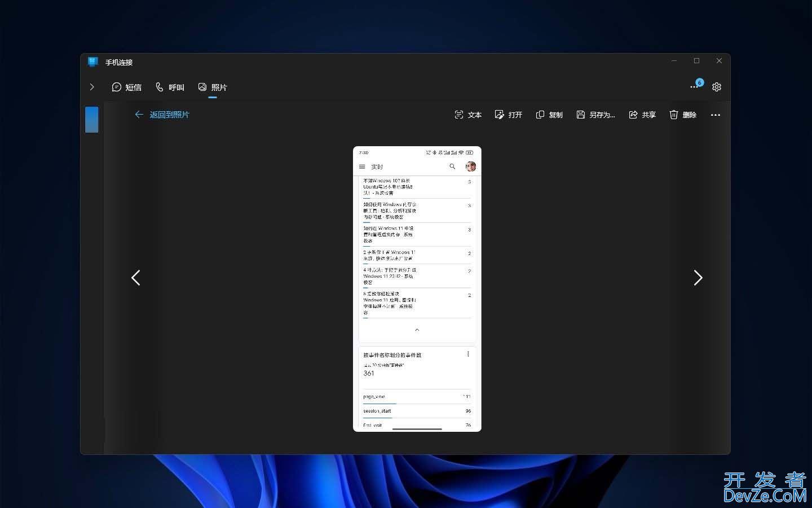This screenshot has width=812, height=508.
Task: Select the 照片 photos tab
Action: point(213,87)
